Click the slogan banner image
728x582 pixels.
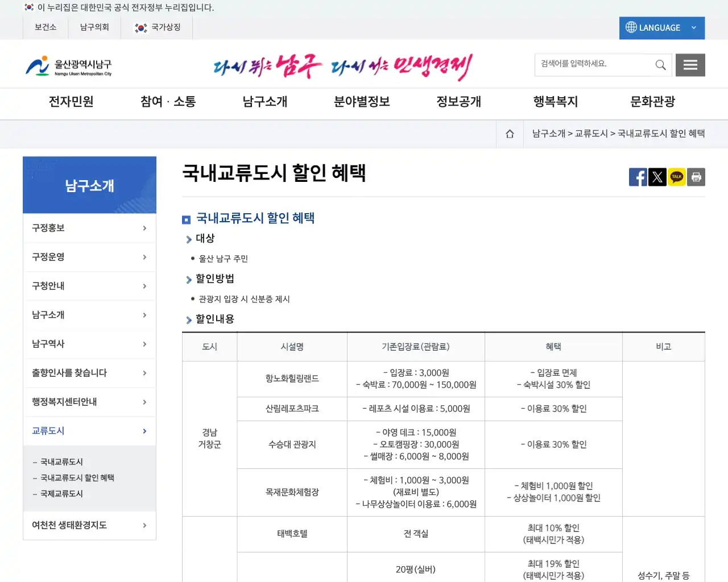point(343,67)
